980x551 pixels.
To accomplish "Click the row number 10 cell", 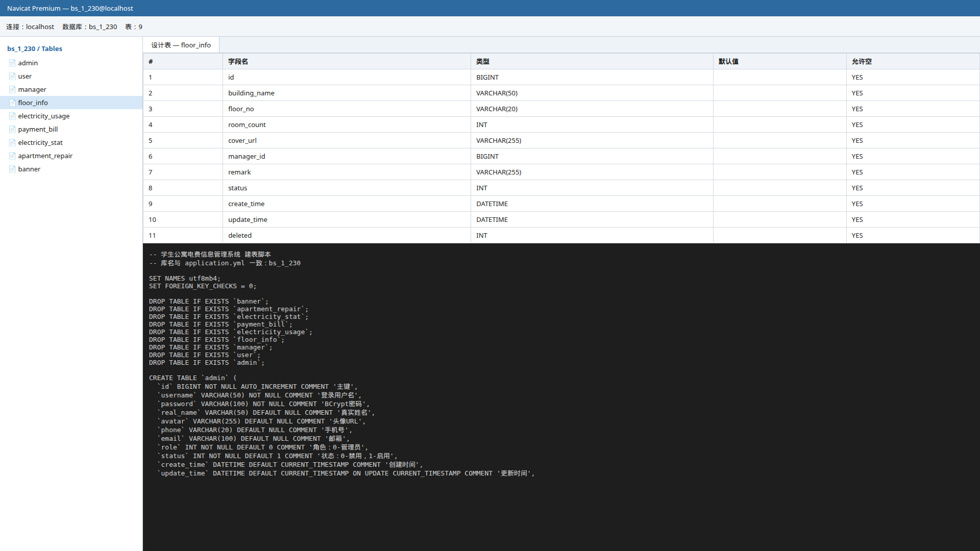I will (x=183, y=219).
